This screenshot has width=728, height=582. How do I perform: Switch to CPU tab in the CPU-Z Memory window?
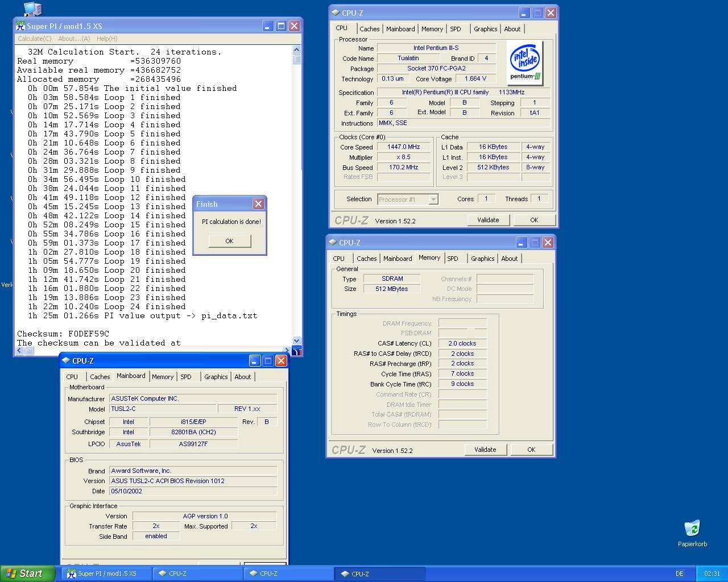tap(339, 259)
